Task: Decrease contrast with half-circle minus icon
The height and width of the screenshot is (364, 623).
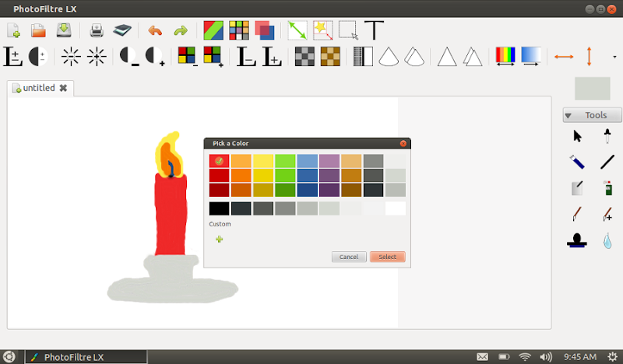Action: 129,56
